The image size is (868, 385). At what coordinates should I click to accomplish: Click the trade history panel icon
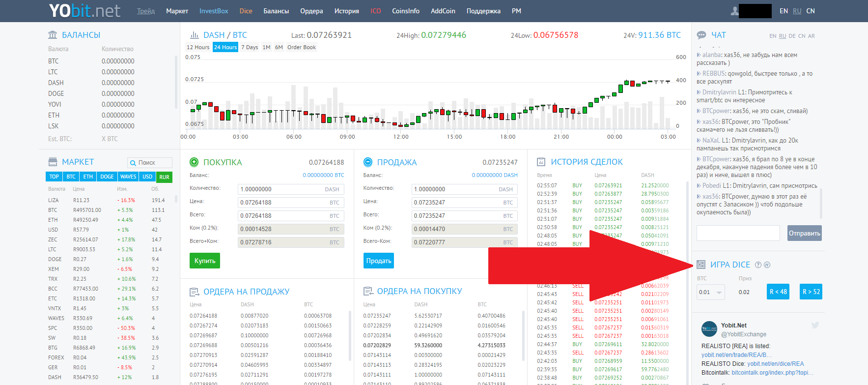click(541, 162)
